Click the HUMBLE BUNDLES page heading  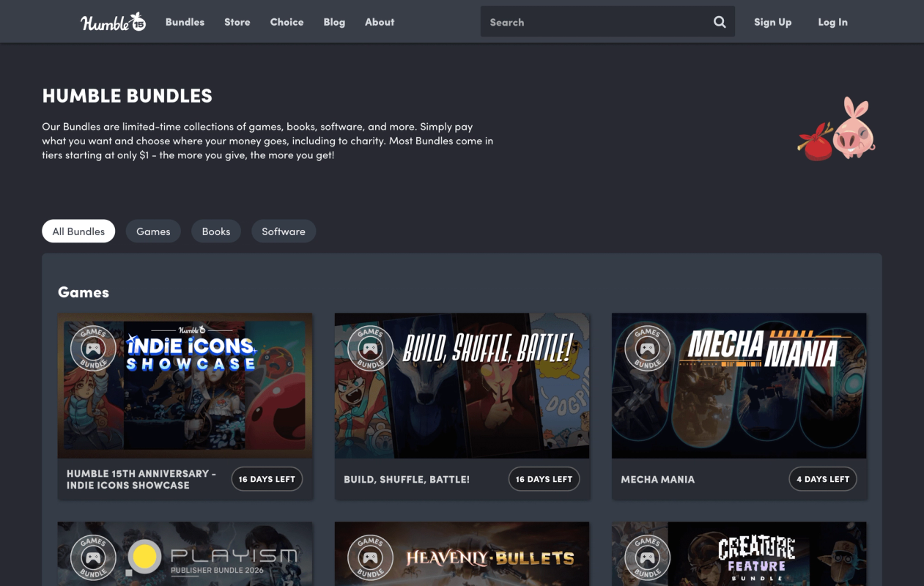coord(127,96)
